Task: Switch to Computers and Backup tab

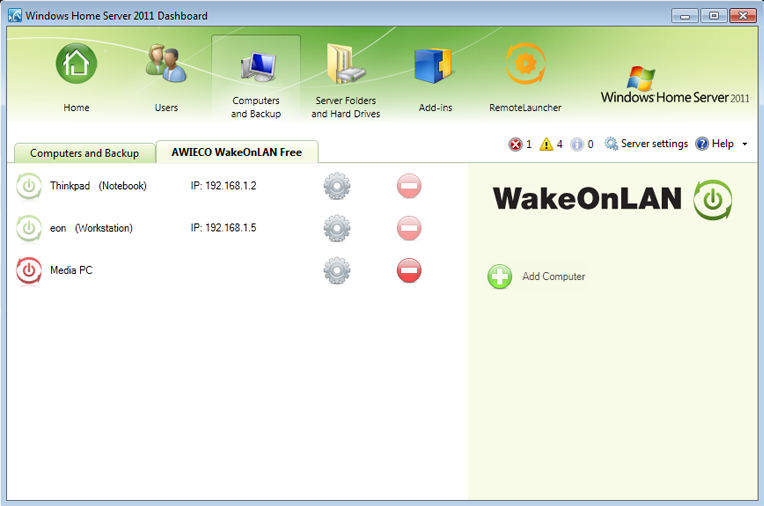Action: pos(84,153)
